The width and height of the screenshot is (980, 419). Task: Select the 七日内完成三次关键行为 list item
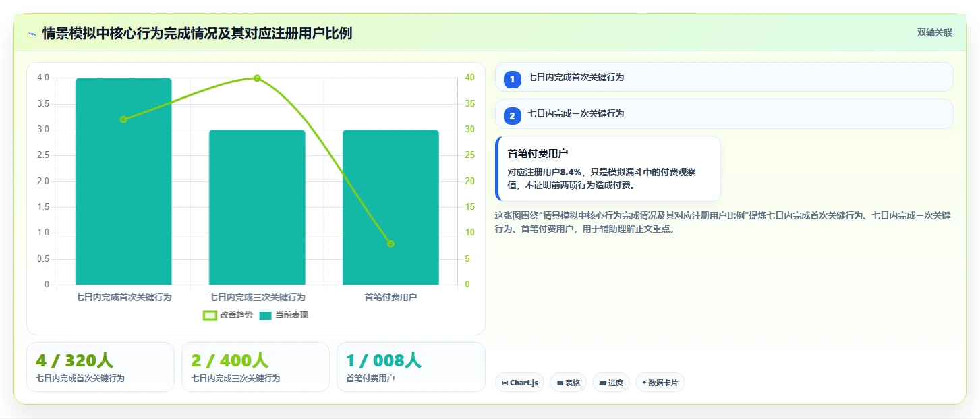click(724, 113)
